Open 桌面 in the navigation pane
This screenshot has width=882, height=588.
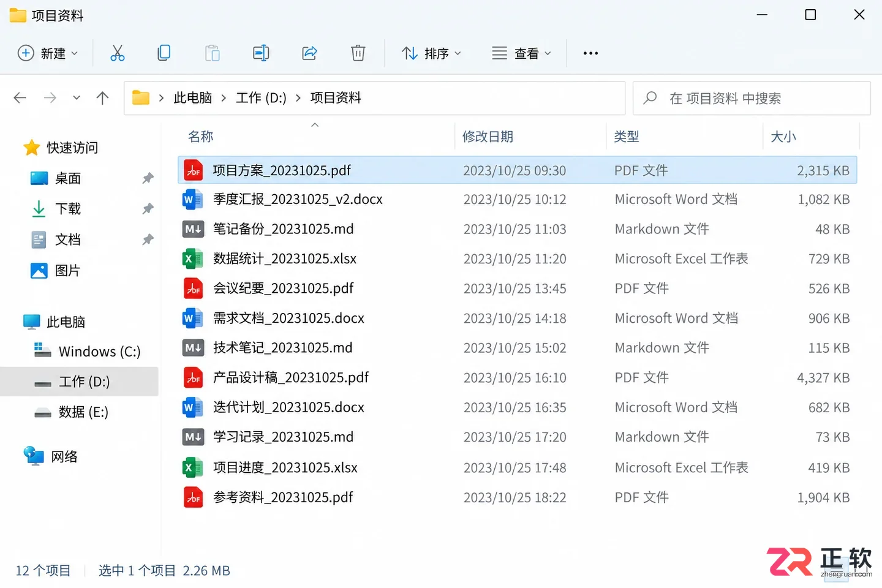pos(67,178)
